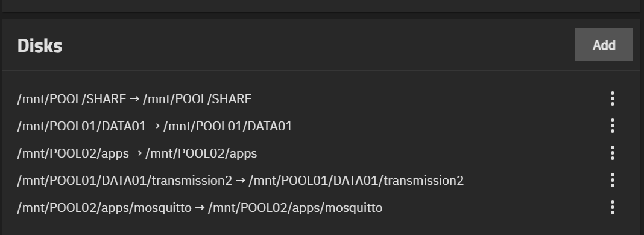Click destination path of the POOL/SHARE row
This screenshot has height=235, width=644.
point(197,99)
